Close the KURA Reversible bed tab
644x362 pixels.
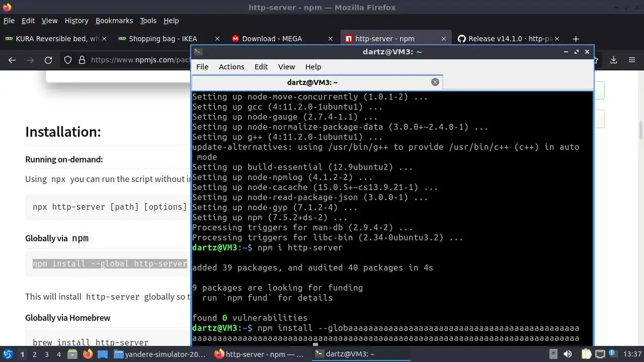point(104,39)
